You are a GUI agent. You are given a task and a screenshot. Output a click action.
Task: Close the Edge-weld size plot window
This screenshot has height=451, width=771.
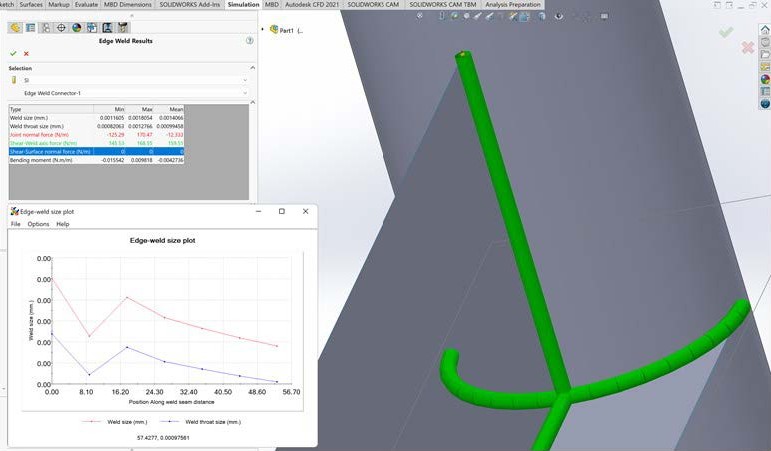point(305,211)
